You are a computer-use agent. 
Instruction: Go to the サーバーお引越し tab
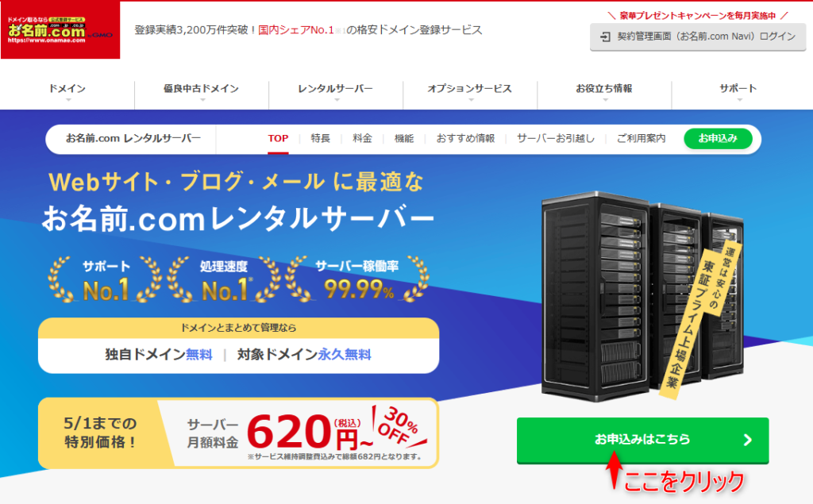click(x=555, y=138)
